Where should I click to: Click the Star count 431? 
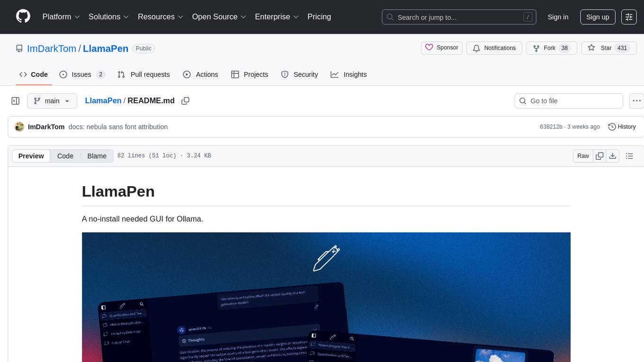point(622,48)
